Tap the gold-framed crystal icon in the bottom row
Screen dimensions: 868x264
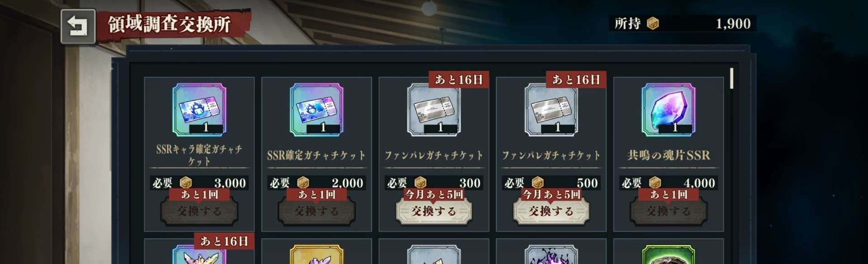pyautogui.click(x=316, y=255)
